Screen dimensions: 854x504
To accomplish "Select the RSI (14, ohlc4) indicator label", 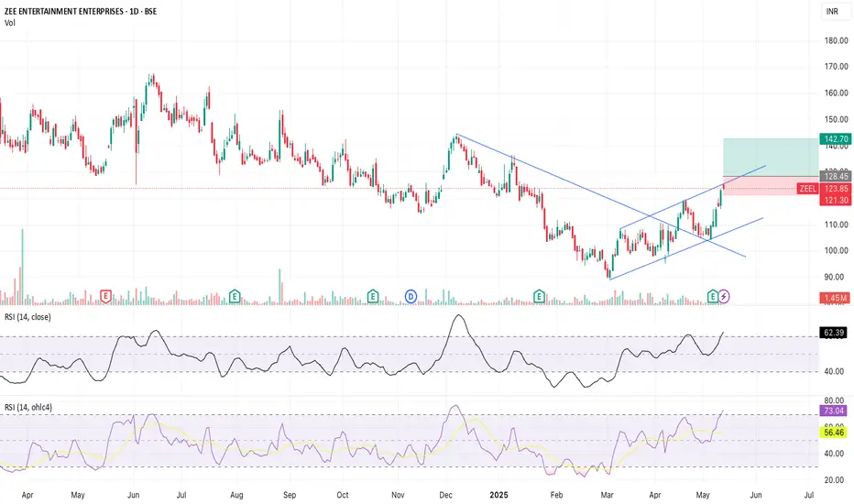I will [28, 407].
